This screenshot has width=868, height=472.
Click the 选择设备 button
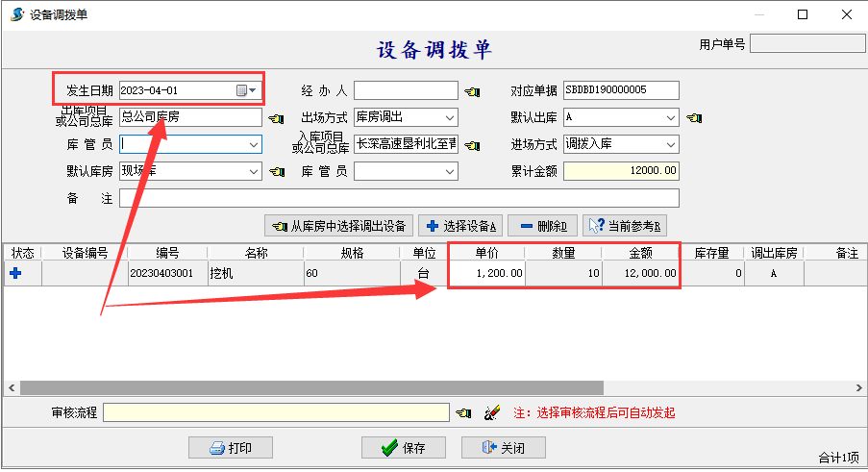pyautogui.click(x=461, y=226)
